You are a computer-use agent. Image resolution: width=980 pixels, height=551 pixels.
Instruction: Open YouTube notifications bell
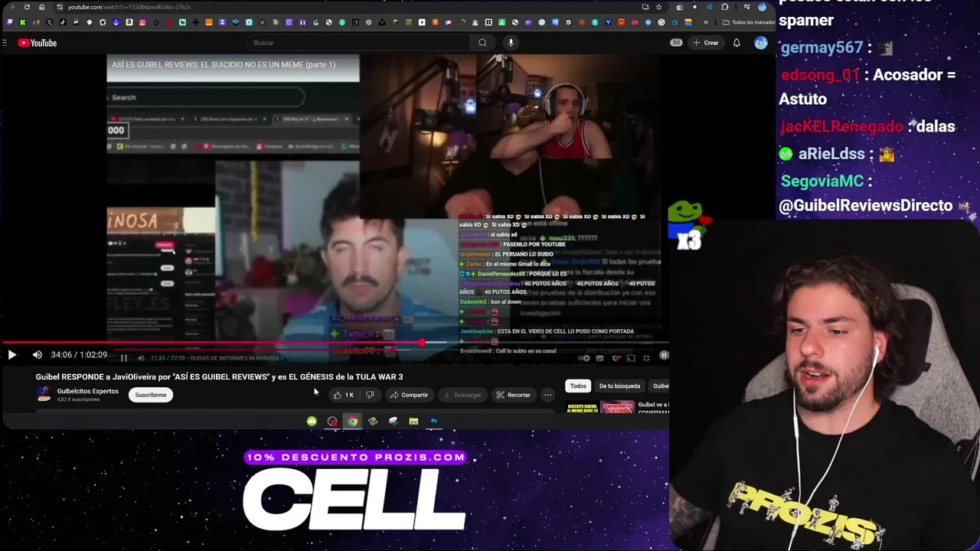737,43
